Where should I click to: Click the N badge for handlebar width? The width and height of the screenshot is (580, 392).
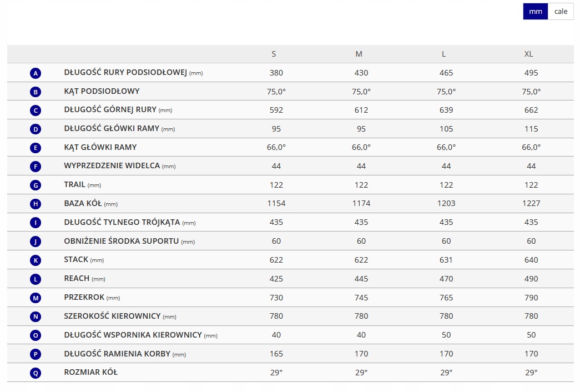36,316
